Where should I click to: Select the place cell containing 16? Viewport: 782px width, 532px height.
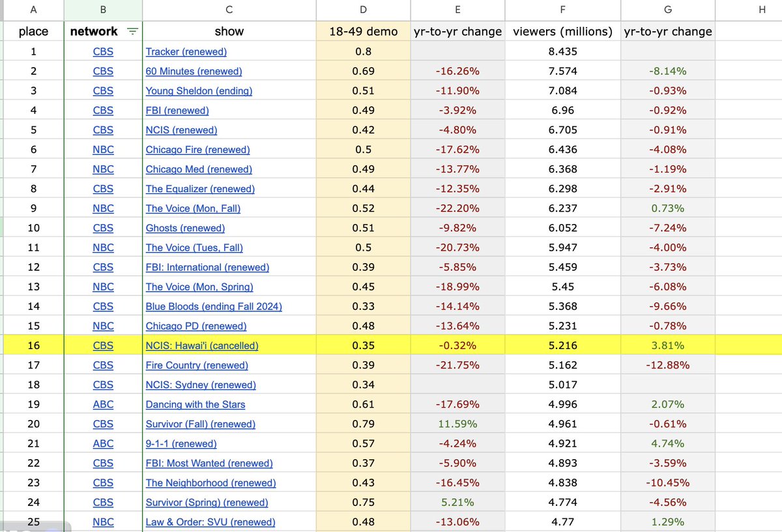[x=33, y=345]
